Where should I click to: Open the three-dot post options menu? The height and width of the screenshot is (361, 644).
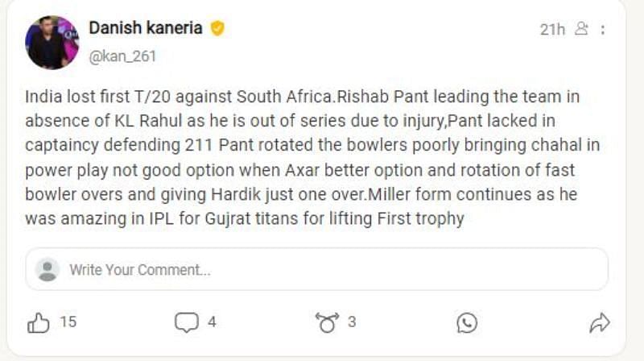tap(604, 30)
